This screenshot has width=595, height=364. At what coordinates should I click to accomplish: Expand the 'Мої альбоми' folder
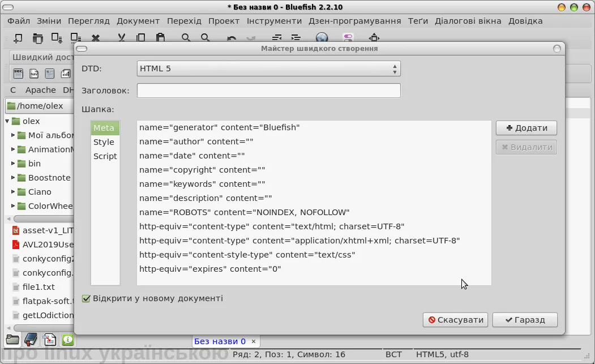[13, 135]
